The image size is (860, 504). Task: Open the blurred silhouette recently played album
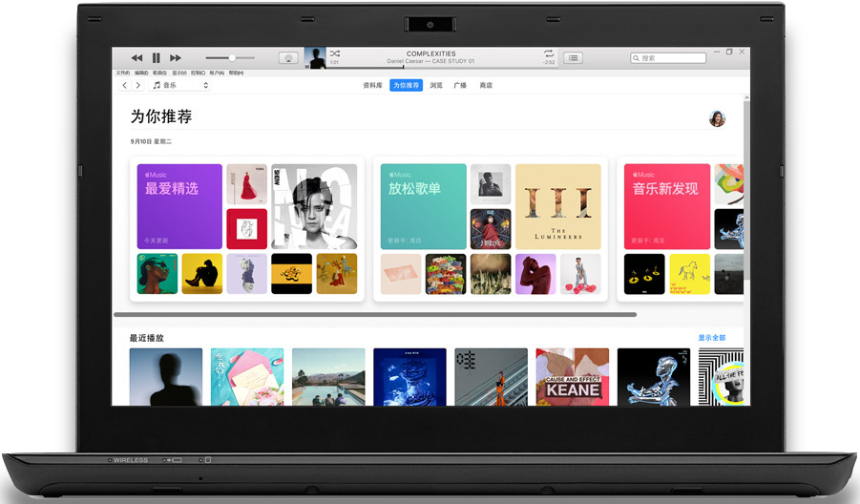(x=166, y=377)
